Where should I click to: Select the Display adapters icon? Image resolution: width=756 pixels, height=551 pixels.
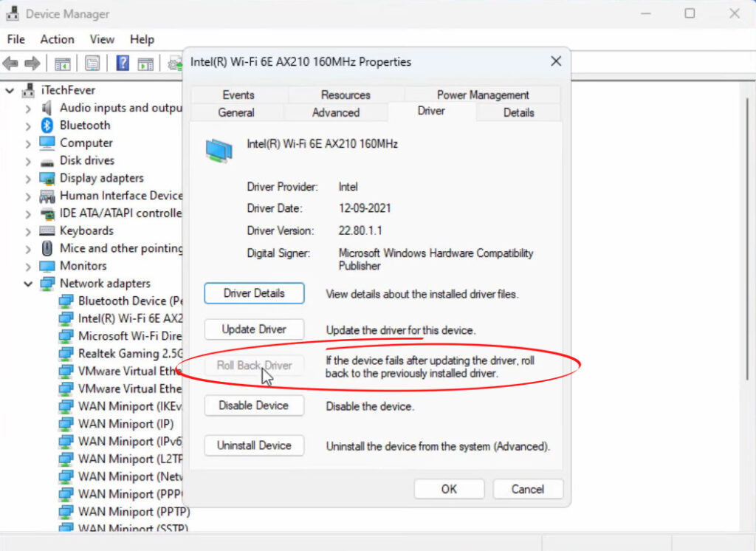pyautogui.click(x=46, y=178)
